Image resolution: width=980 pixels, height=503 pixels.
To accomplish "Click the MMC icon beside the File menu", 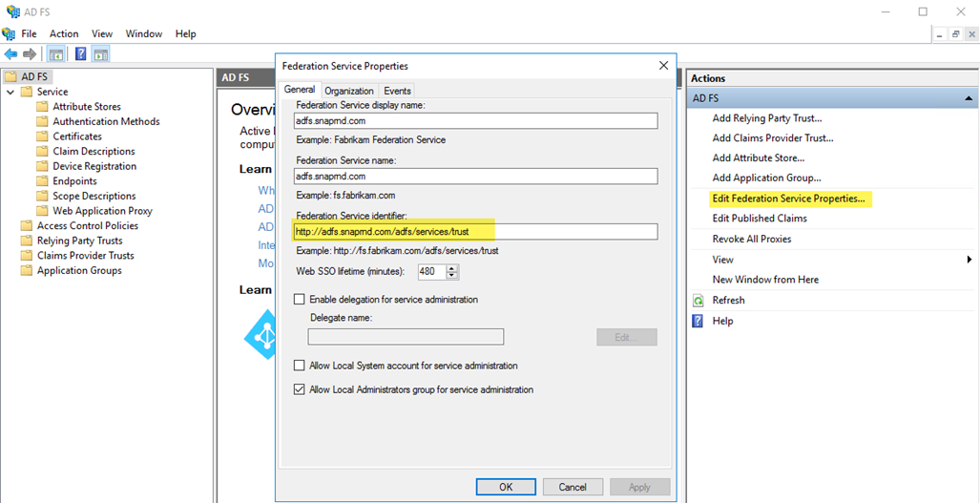I will [9, 33].
